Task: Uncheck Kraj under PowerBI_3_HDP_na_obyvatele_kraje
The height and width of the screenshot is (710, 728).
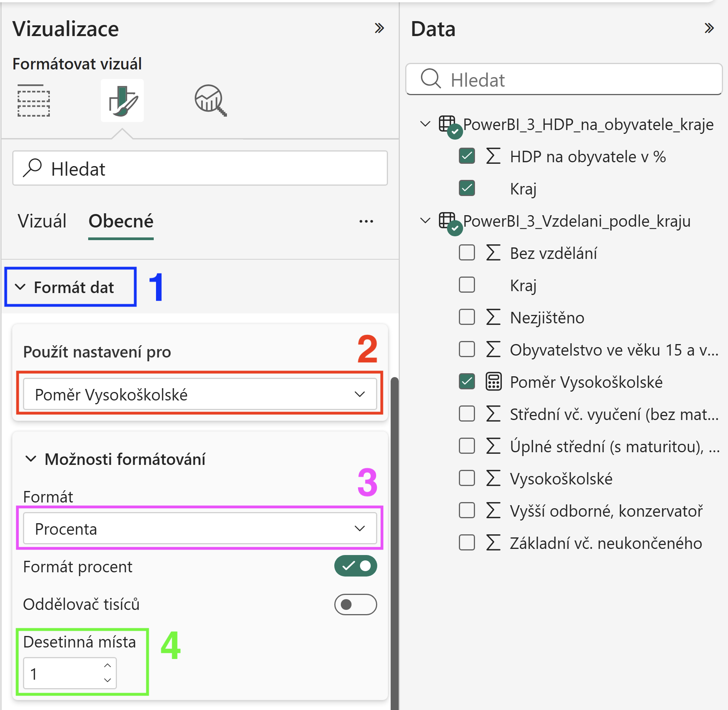Action: point(467,188)
